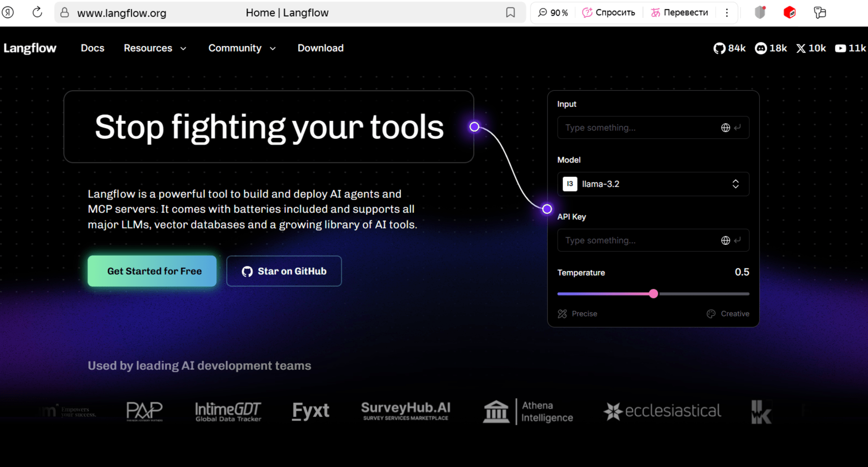Screen dimensions: 868x467
Task: Open the YouTube 11k channel icon
Action: [x=840, y=48]
